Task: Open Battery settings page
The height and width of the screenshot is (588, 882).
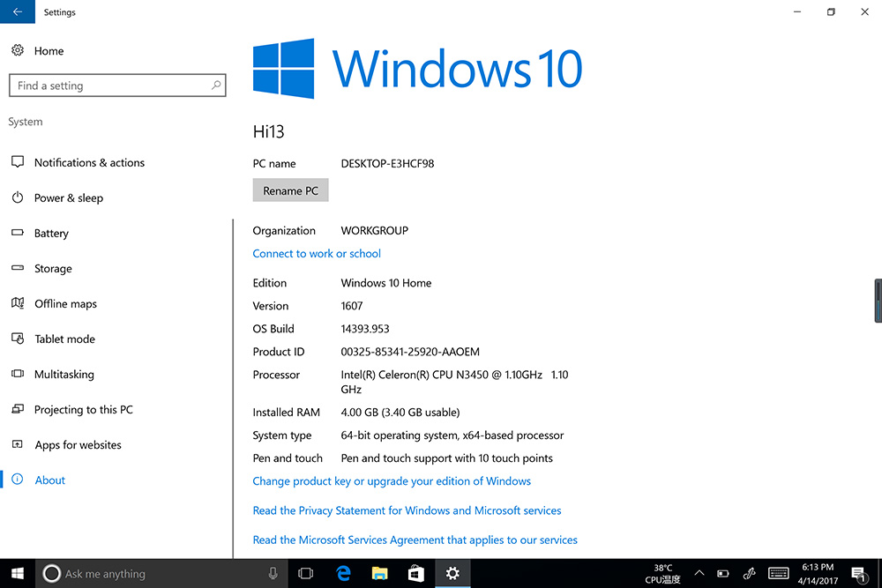Action: (x=51, y=234)
